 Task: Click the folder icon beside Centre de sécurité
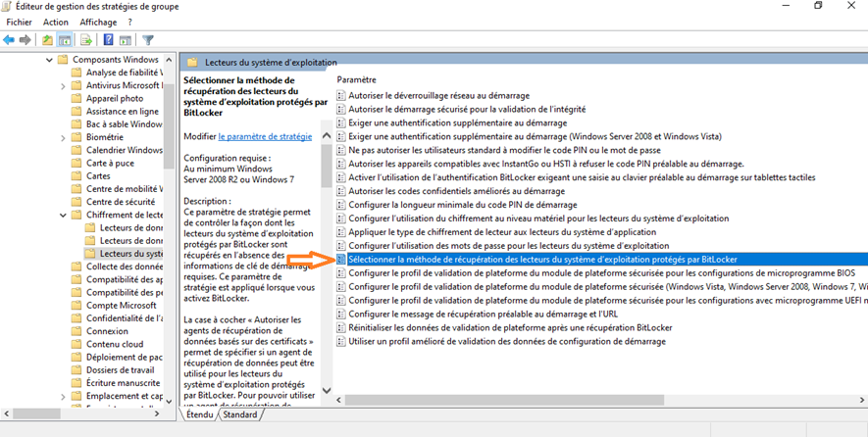tap(77, 202)
